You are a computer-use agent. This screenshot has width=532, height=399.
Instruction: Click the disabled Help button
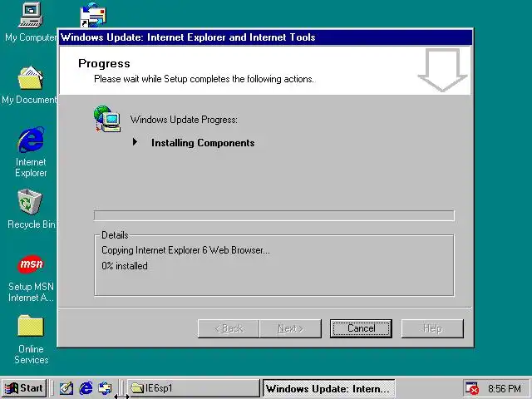pos(432,328)
